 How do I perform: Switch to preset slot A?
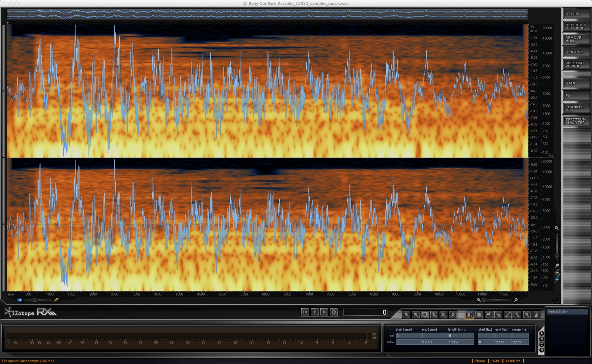542,333
